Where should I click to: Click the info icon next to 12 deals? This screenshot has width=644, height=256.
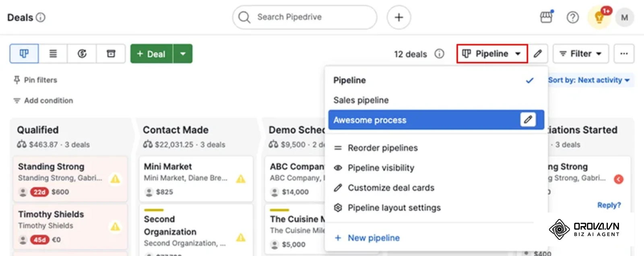pyautogui.click(x=440, y=54)
